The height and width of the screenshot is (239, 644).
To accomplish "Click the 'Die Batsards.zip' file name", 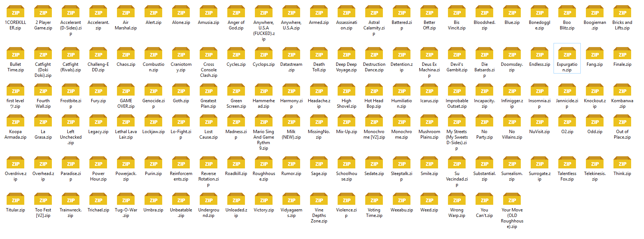I will click(x=484, y=70).
